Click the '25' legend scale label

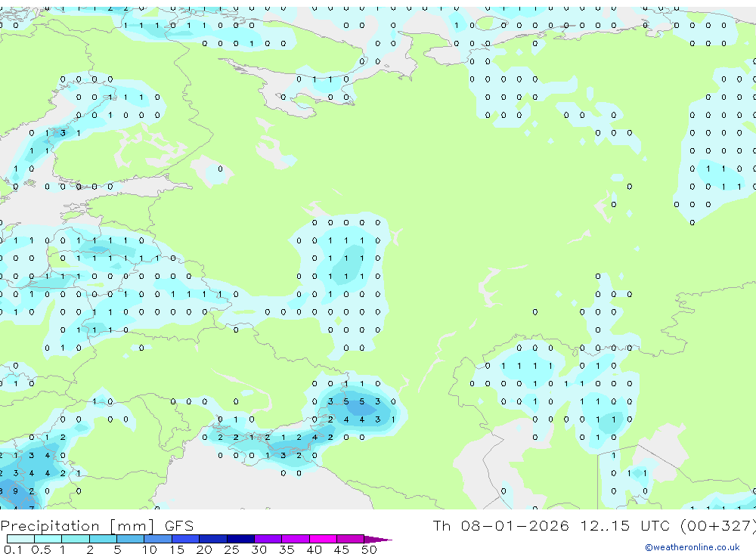(232, 549)
